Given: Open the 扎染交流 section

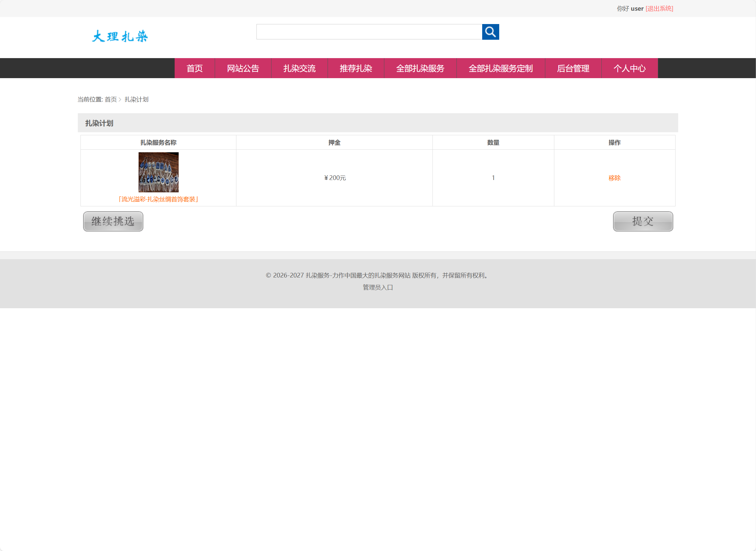Looking at the screenshot, I should 299,68.
